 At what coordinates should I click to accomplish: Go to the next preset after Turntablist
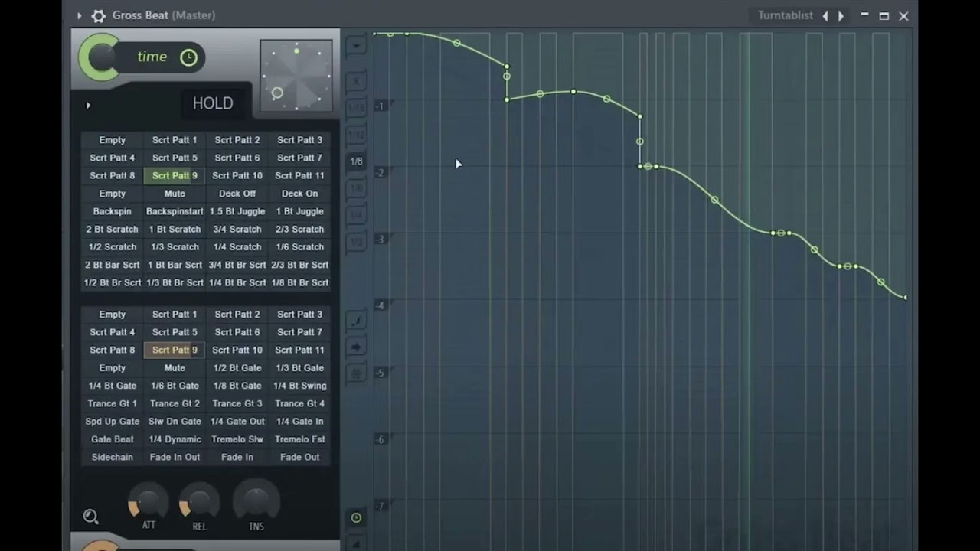click(x=841, y=15)
